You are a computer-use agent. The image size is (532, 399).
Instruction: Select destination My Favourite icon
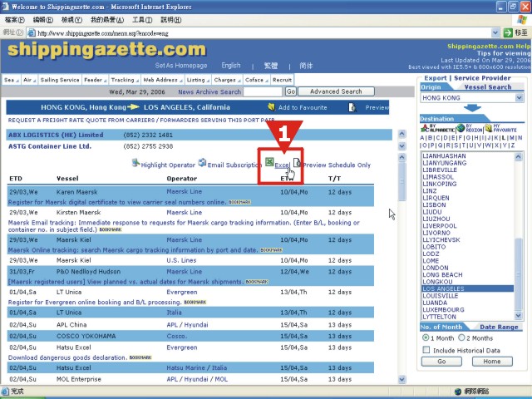pyautogui.click(x=488, y=128)
